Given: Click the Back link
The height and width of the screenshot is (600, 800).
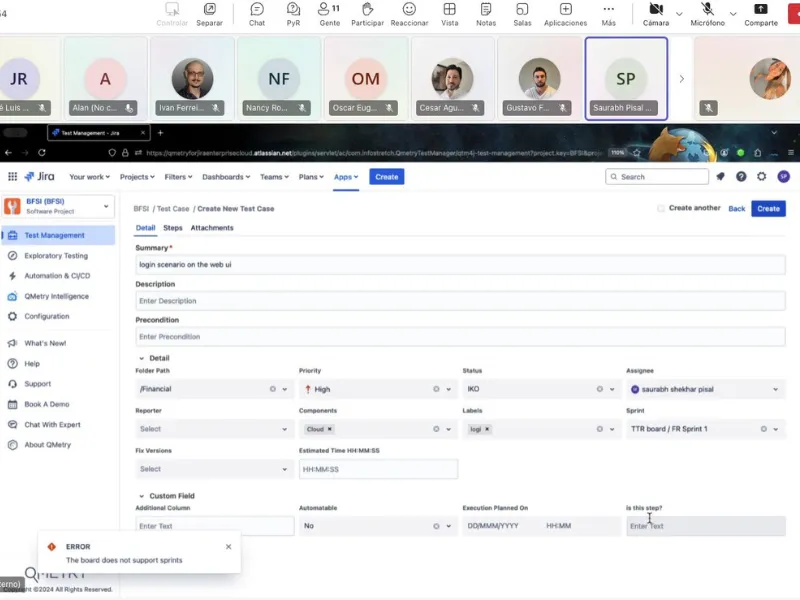Looking at the screenshot, I should pos(736,208).
